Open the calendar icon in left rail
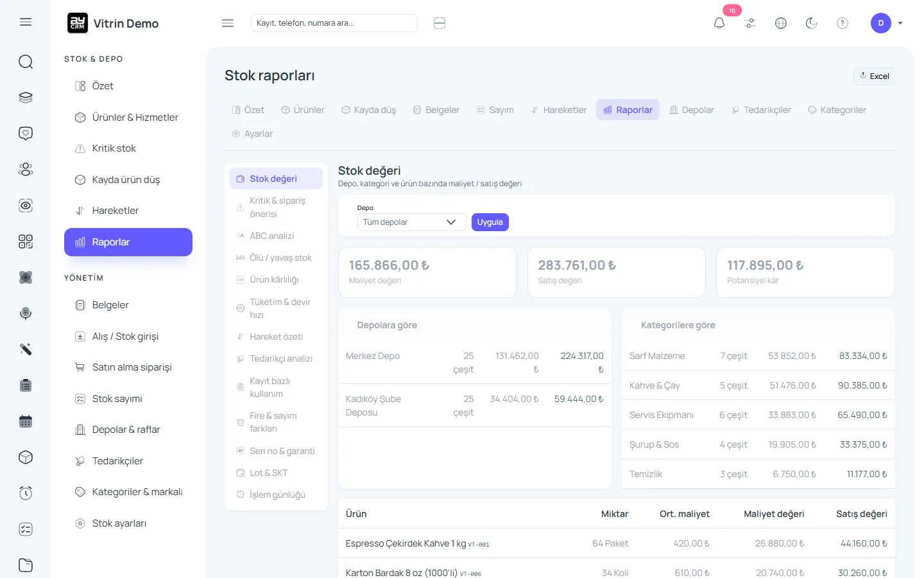 [x=26, y=421]
